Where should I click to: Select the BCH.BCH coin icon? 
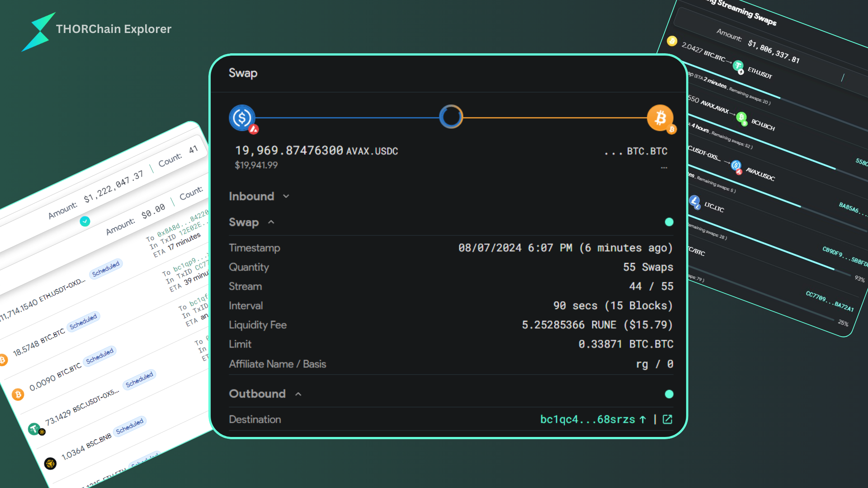tap(741, 117)
